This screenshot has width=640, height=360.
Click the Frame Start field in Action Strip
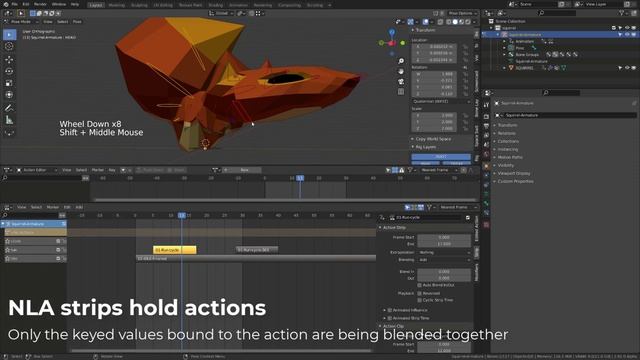click(444, 237)
